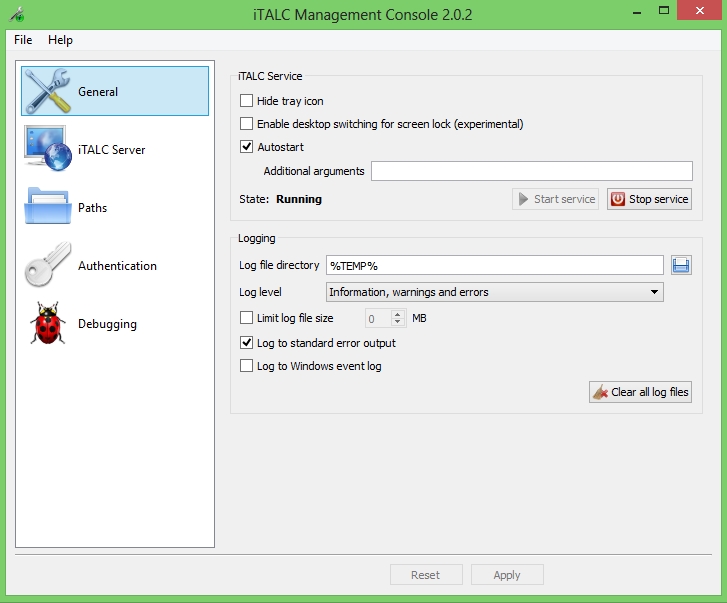Viewport: 727px width, 603px height.
Task: Switch to the iTALC Server section label
Action: 112,150
